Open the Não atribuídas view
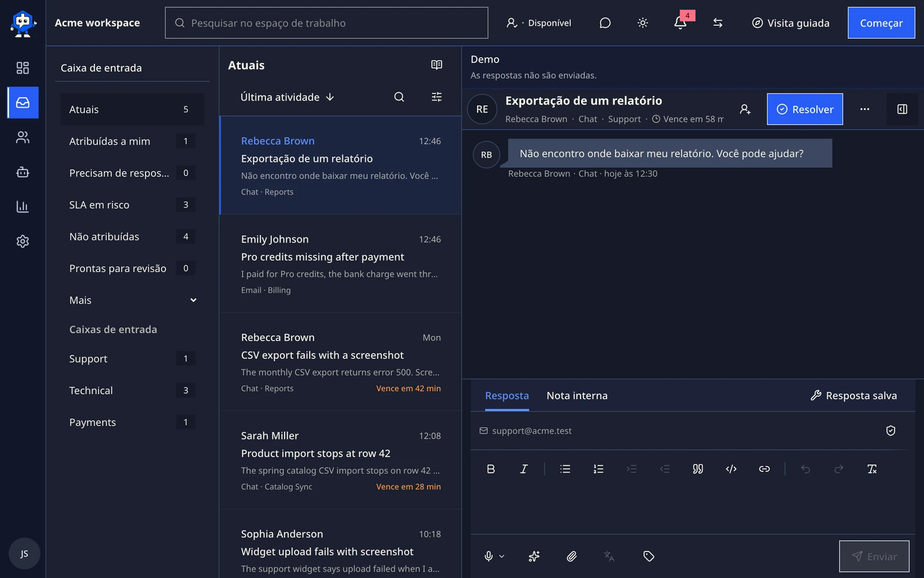 [x=132, y=237]
